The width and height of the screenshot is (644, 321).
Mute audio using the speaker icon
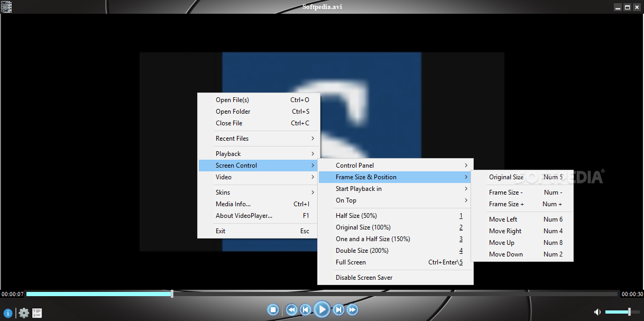pyautogui.click(x=597, y=312)
